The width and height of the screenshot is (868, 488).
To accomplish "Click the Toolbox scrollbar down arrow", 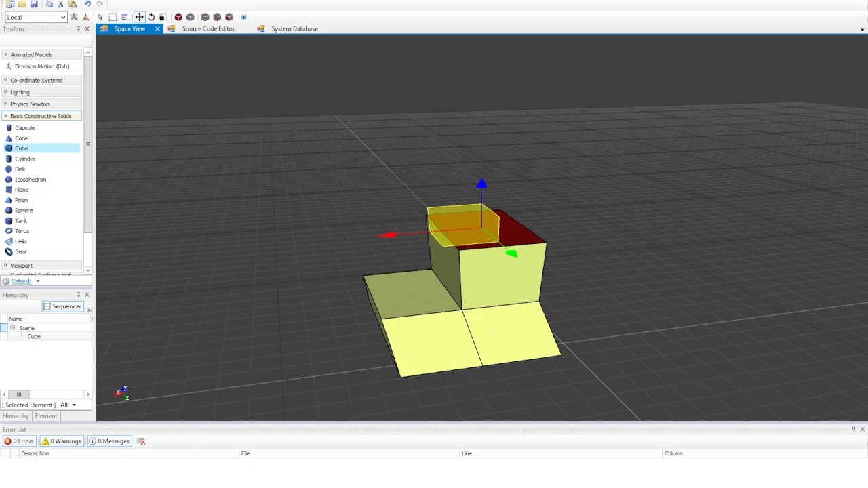I will click(88, 270).
